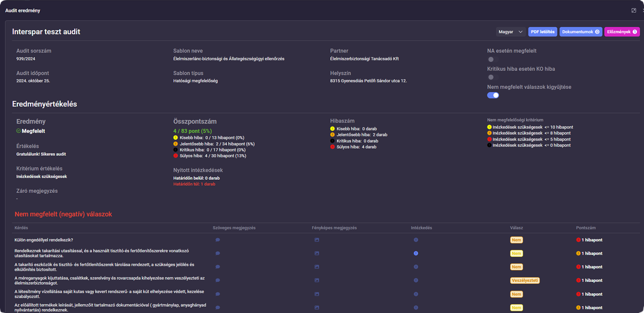This screenshot has width=644, height=313.
Task: Click the 'Szöveges megjegyzés' column header
Action: pyautogui.click(x=234, y=228)
